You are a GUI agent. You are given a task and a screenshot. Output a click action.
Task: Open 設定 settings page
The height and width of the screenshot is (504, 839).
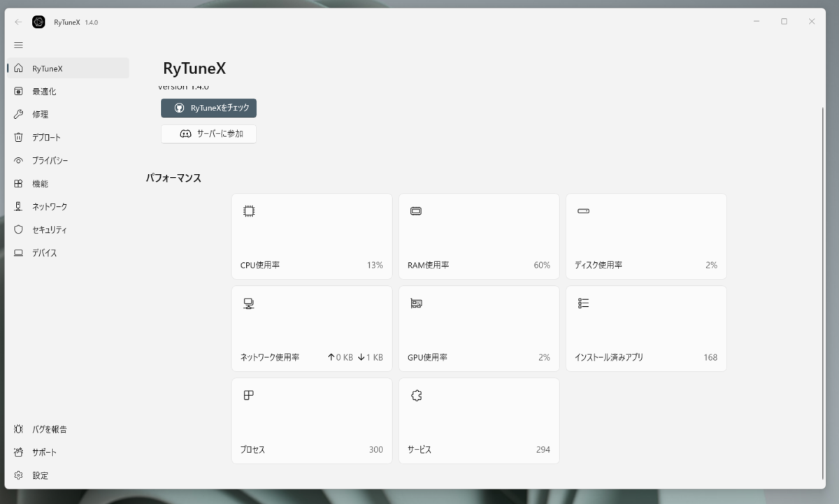68,475
